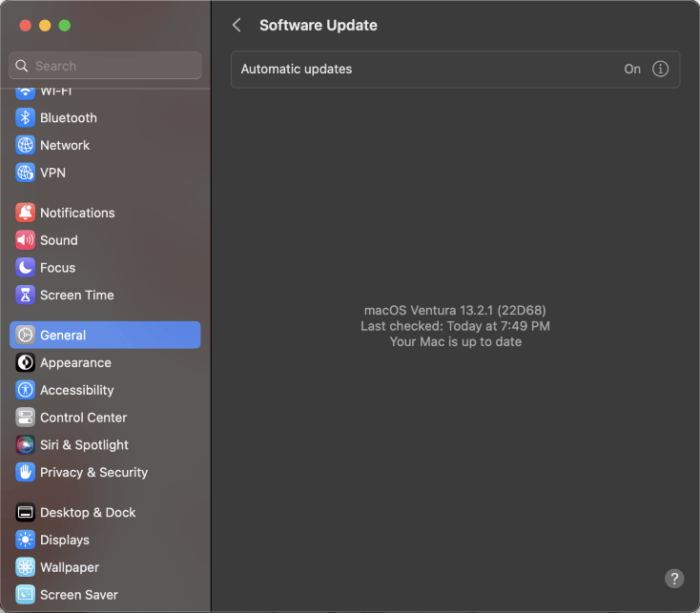Open Siri & Spotlight label

coord(84,445)
